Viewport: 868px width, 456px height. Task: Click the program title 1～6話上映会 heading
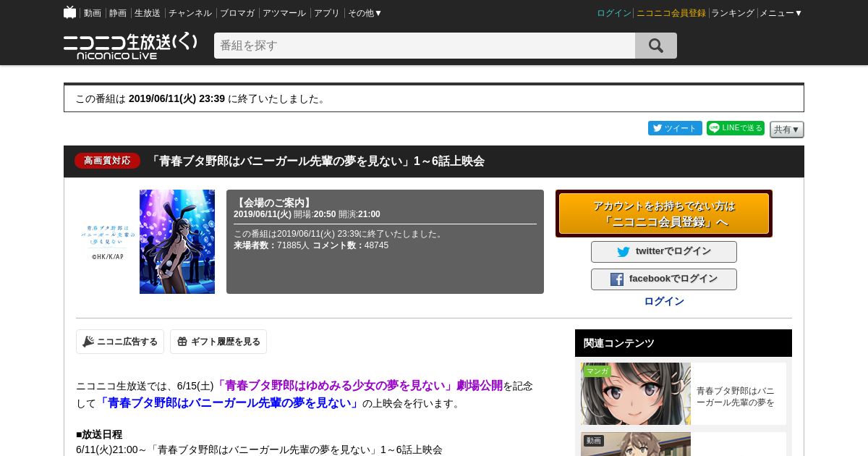coord(316,161)
